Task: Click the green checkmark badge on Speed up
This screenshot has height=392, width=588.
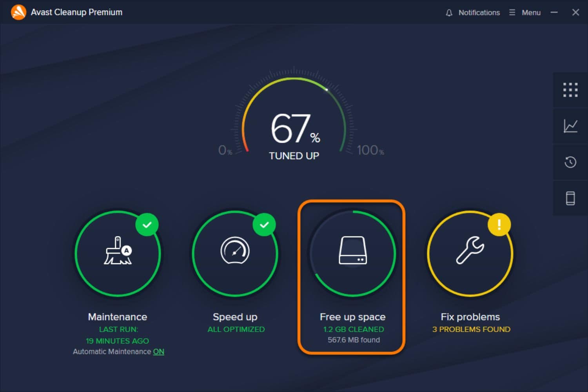Action: point(265,225)
